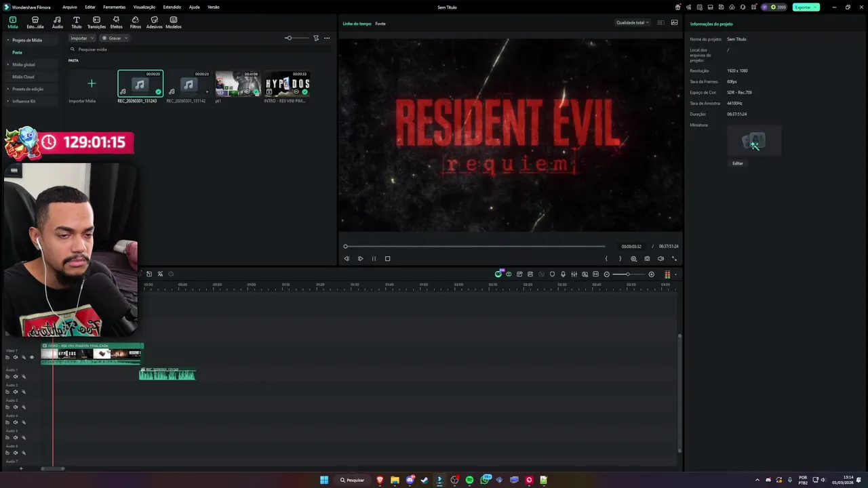
Task: Mute the Áudio 5 track
Action: [16, 438]
